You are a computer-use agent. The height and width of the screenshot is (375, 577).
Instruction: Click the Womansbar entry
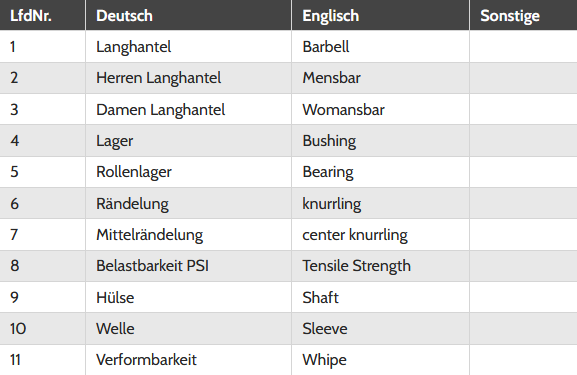tap(343, 110)
